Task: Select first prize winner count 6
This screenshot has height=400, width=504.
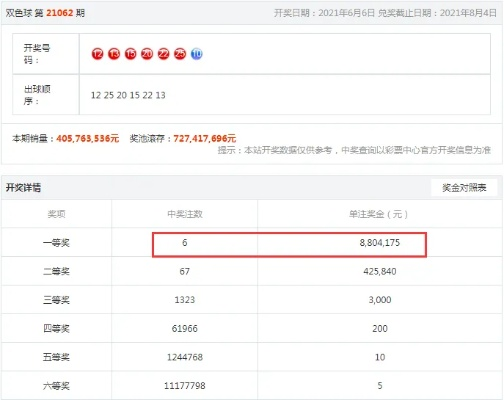Action: [185, 243]
